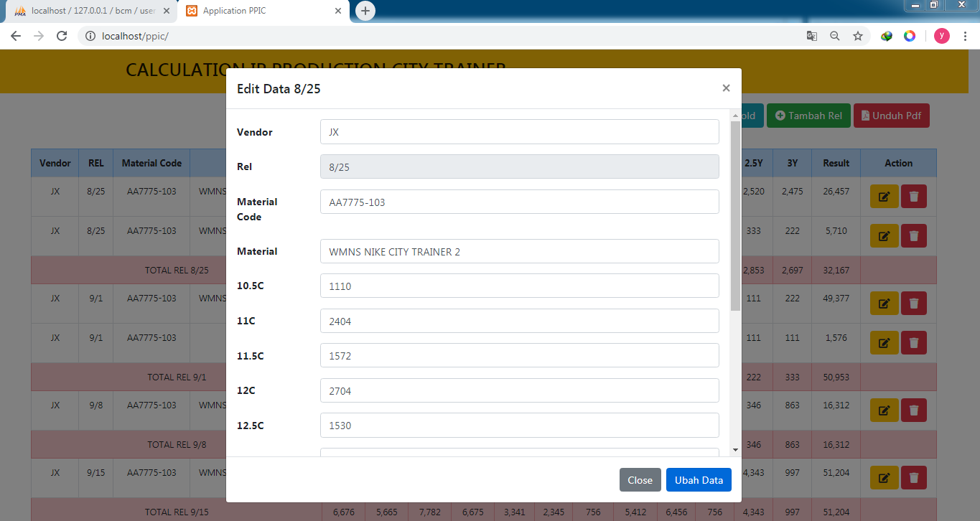Click delete icon for row with result 1,576
Image resolution: width=980 pixels, height=521 pixels.
click(x=913, y=342)
